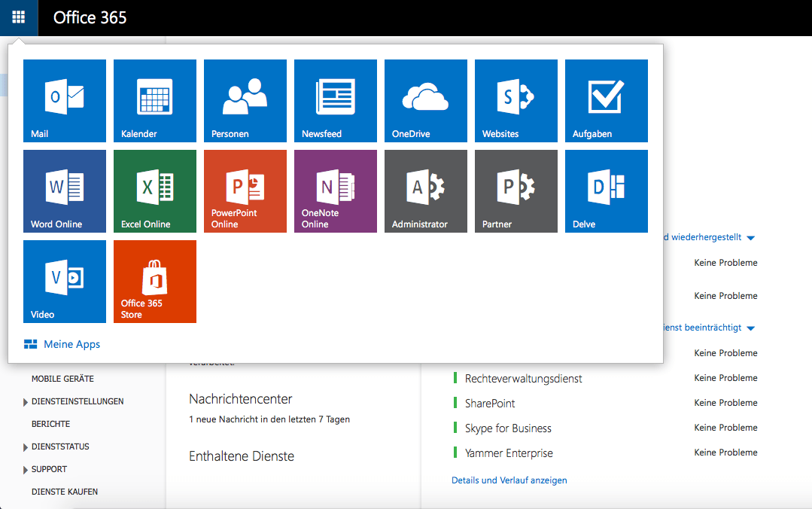This screenshot has height=509, width=812.
Task: Click the Enthaltene Dienste heading
Action: pos(242,456)
